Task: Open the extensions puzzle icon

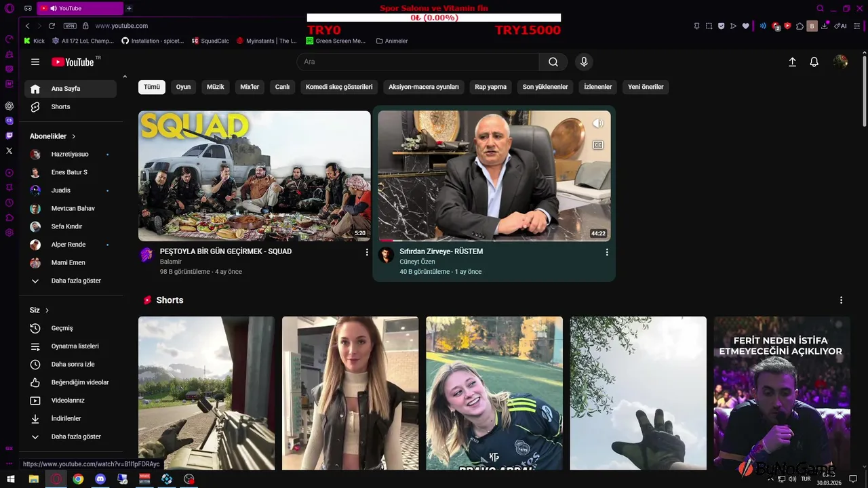Action: click(800, 26)
